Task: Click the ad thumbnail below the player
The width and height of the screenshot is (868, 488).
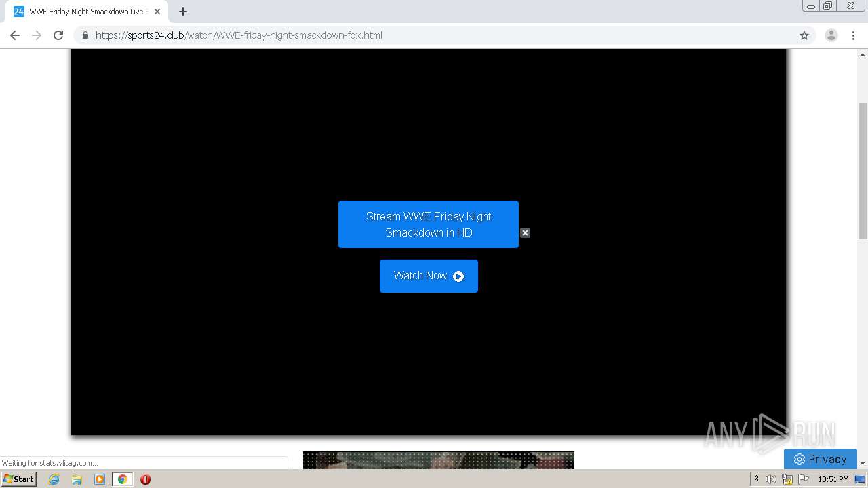Action: click(439, 460)
